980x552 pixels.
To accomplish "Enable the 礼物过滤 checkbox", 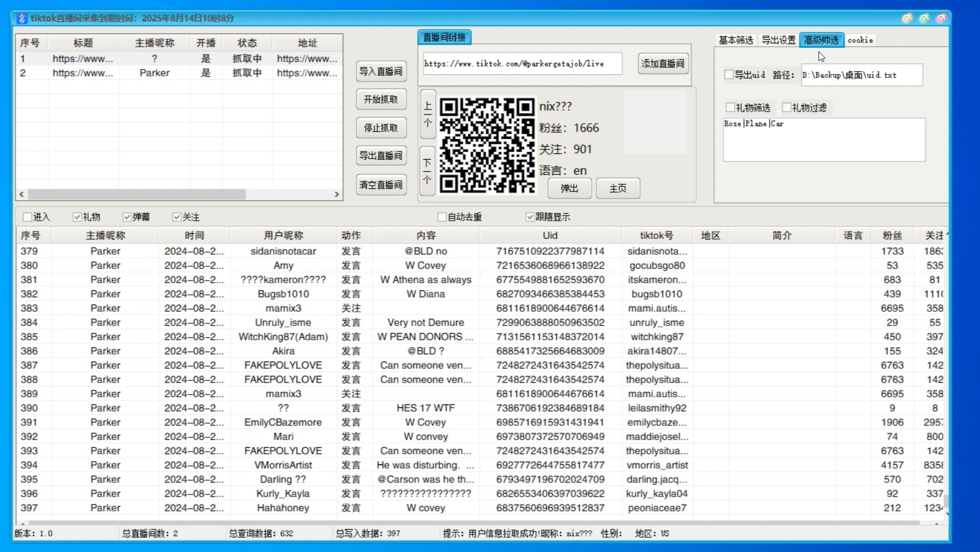I will coord(786,107).
